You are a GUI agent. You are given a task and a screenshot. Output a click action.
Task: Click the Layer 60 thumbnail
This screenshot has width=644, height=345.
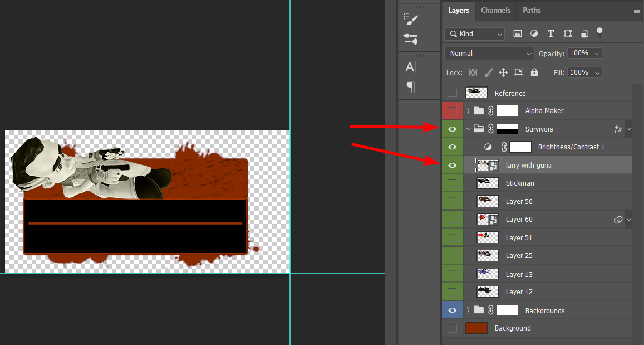click(488, 220)
